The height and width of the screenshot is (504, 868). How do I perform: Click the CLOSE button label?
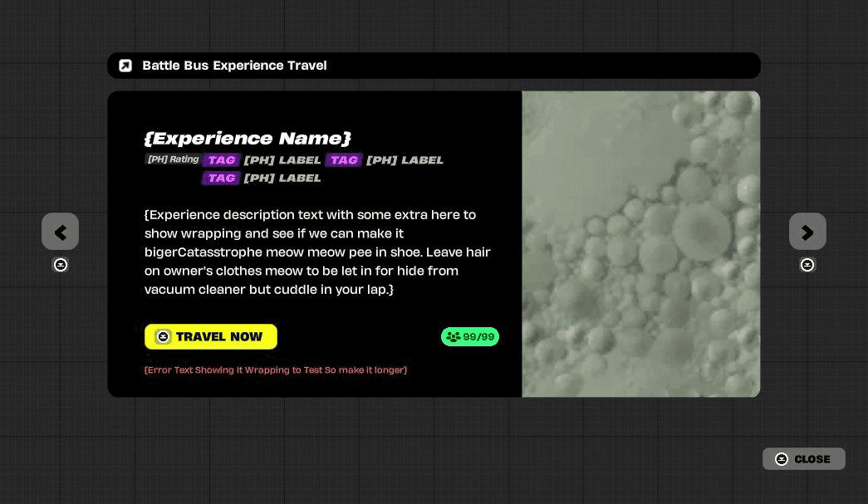(x=812, y=459)
